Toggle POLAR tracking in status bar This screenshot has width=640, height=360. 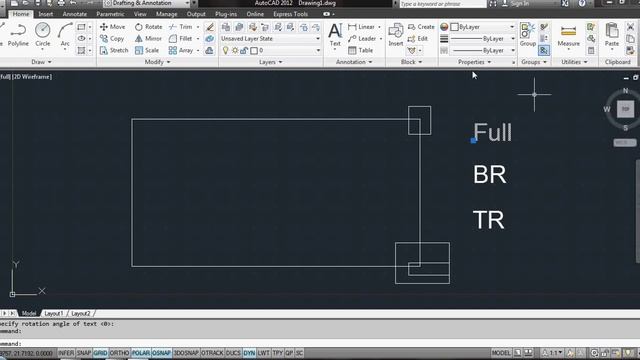[141, 353]
